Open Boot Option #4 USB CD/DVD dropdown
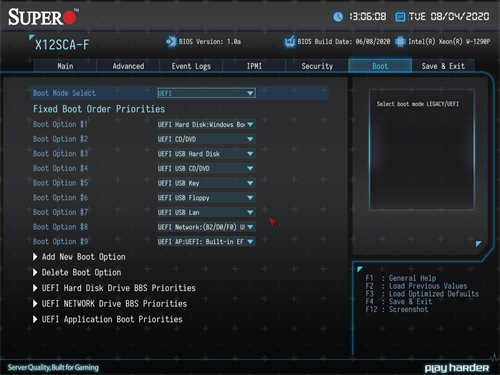 coord(206,168)
